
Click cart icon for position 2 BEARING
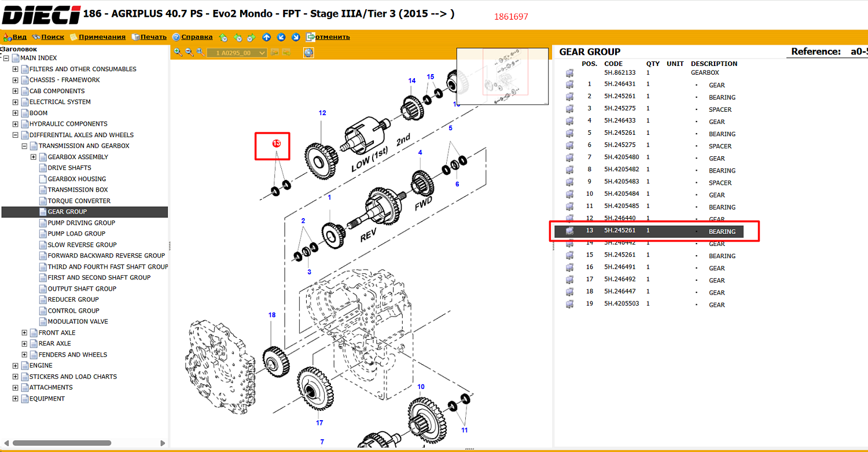569,97
